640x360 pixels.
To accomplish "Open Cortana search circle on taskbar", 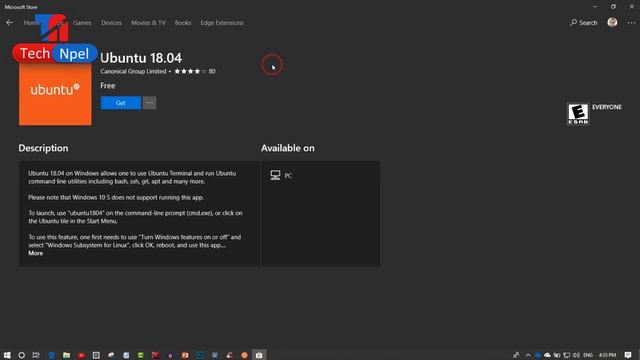I will [x=22, y=355].
